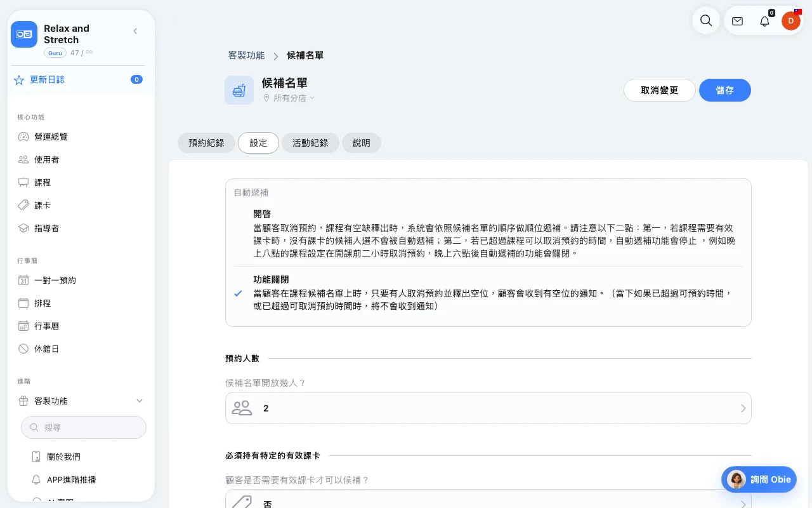Click the 更新日誌 star icon
Viewport: 812px width, 508px height.
pyautogui.click(x=19, y=80)
